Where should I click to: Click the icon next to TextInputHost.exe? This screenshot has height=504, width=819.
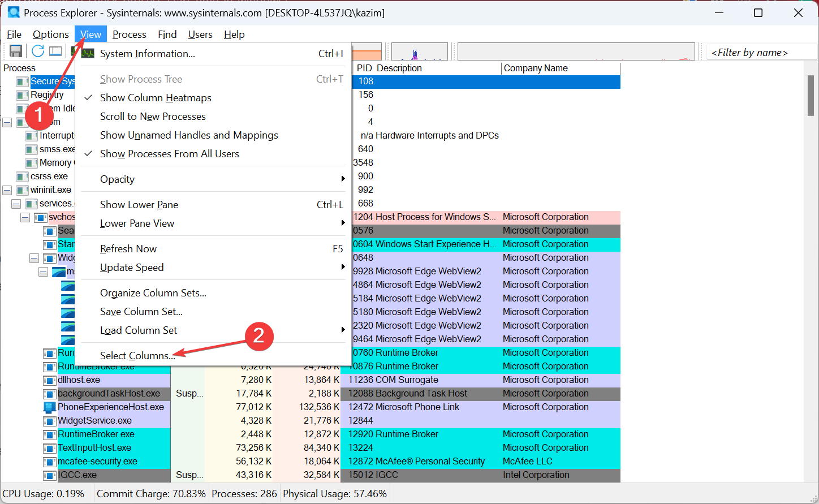50,448
